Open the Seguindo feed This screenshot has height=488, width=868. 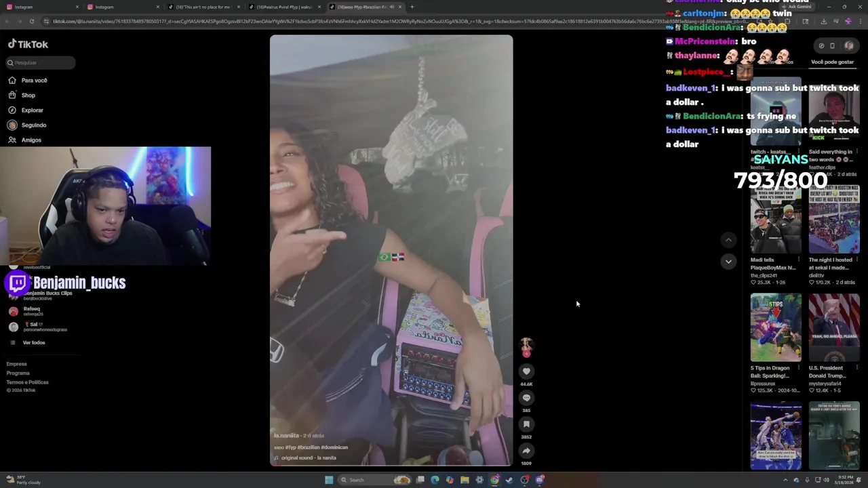click(27, 125)
